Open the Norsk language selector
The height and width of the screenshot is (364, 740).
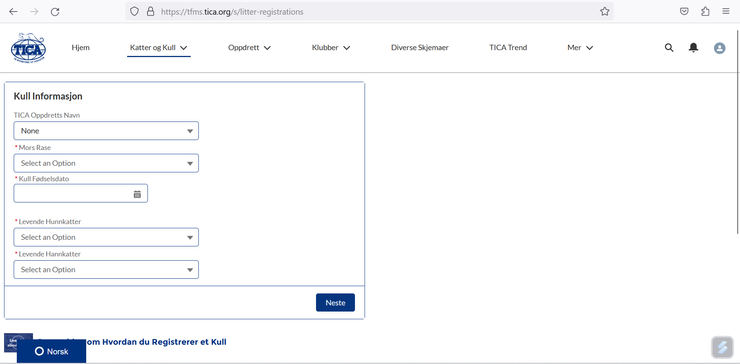tap(51, 352)
